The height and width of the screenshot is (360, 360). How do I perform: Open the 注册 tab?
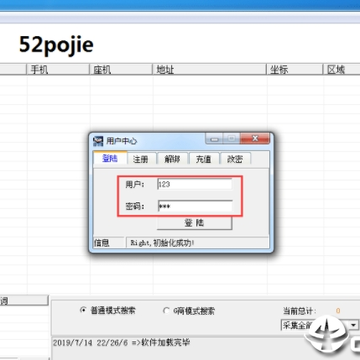[140, 159]
